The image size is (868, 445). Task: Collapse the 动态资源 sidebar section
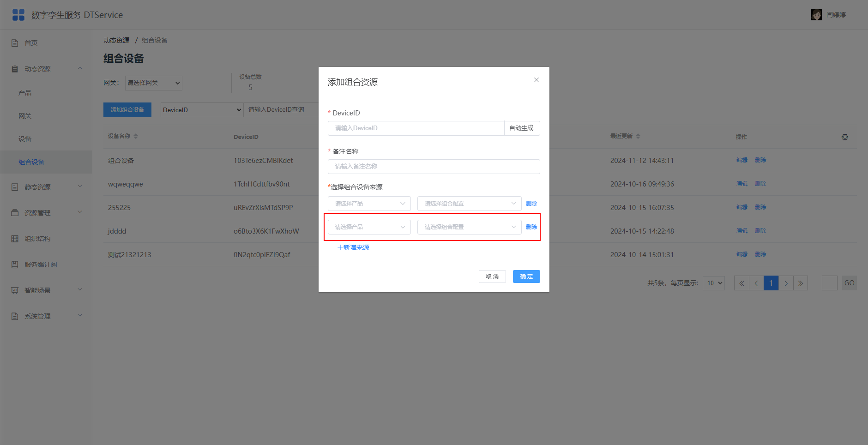(x=46, y=69)
